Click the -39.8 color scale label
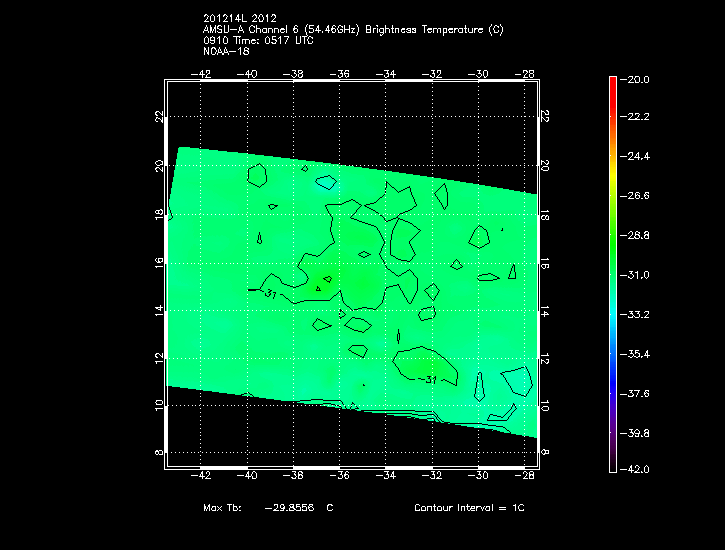Image resolution: width=725 pixels, height=550 pixels. tap(638, 433)
